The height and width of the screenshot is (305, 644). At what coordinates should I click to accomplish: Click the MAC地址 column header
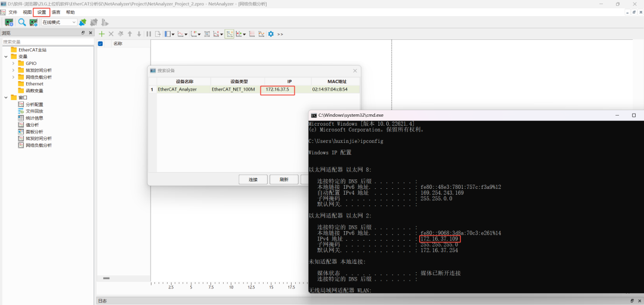[337, 82]
